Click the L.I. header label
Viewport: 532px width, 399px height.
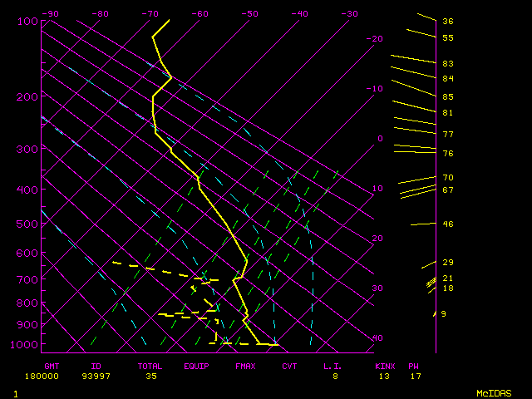pos(333,366)
